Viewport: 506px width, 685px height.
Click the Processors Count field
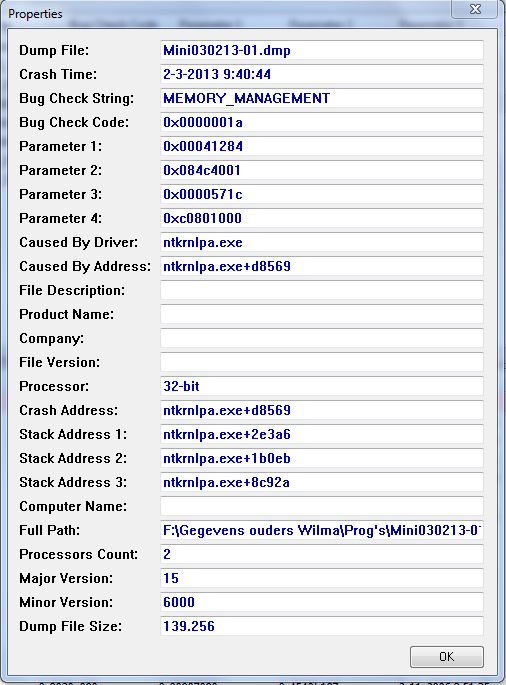tap(322, 554)
